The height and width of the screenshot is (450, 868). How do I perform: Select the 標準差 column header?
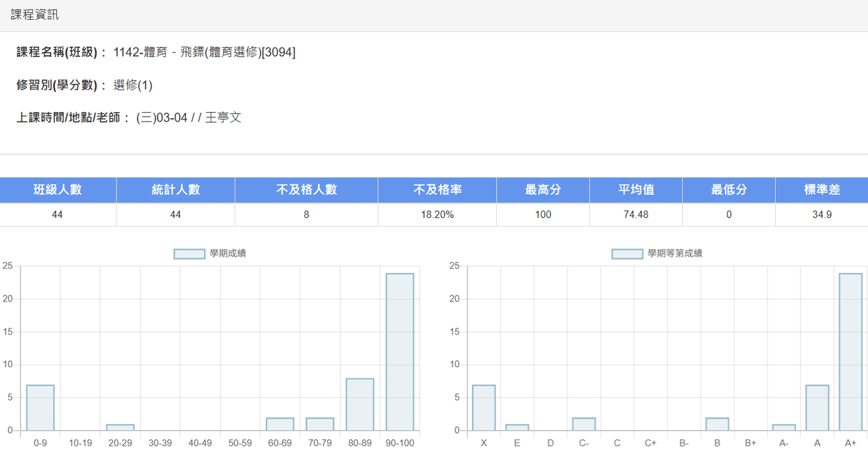point(822,190)
